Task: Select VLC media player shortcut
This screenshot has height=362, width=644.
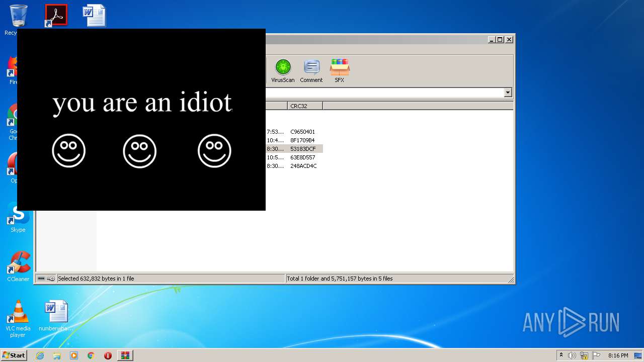Action: [18, 319]
